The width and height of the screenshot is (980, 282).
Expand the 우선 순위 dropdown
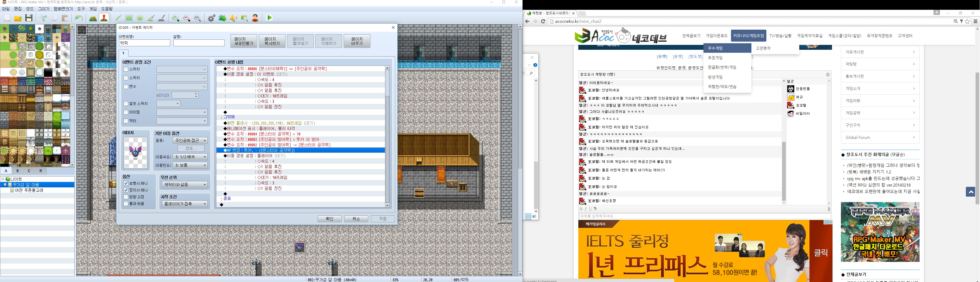[x=185, y=185]
